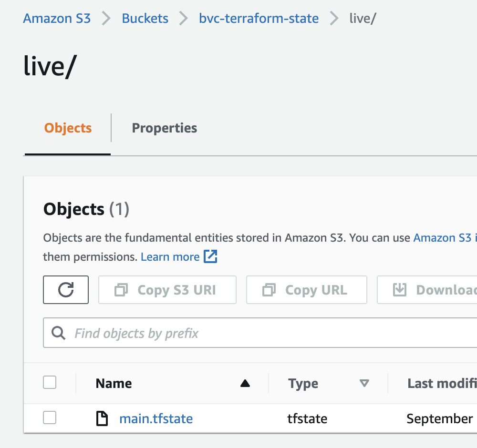Navigate to Buckets via breadcrumb
Viewport: 477px width, 448px height.
[x=145, y=19]
